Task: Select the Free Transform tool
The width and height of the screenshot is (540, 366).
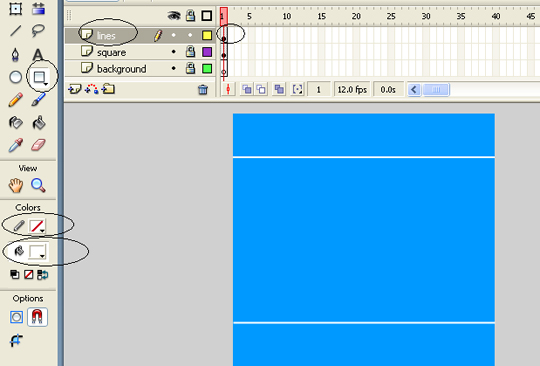Action: [x=15, y=9]
